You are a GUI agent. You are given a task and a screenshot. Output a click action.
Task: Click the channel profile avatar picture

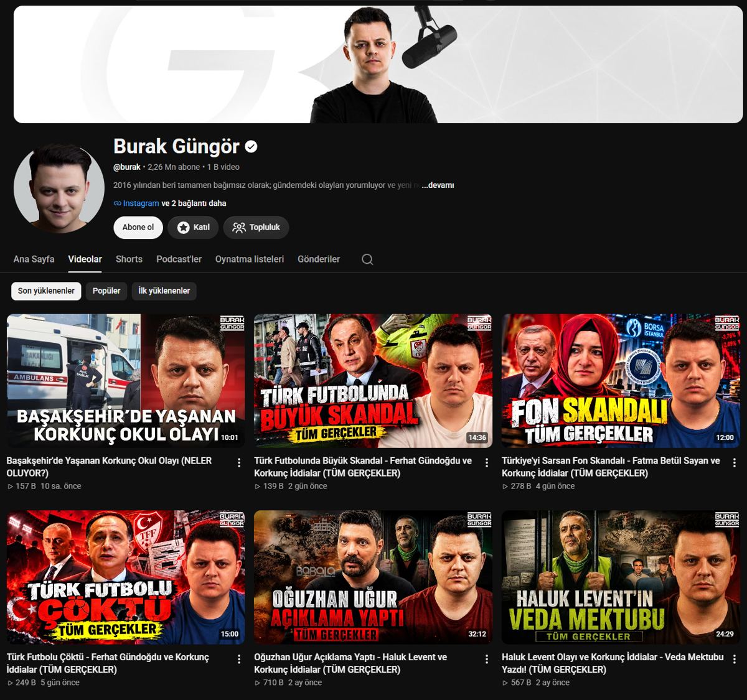click(x=59, y=187)
